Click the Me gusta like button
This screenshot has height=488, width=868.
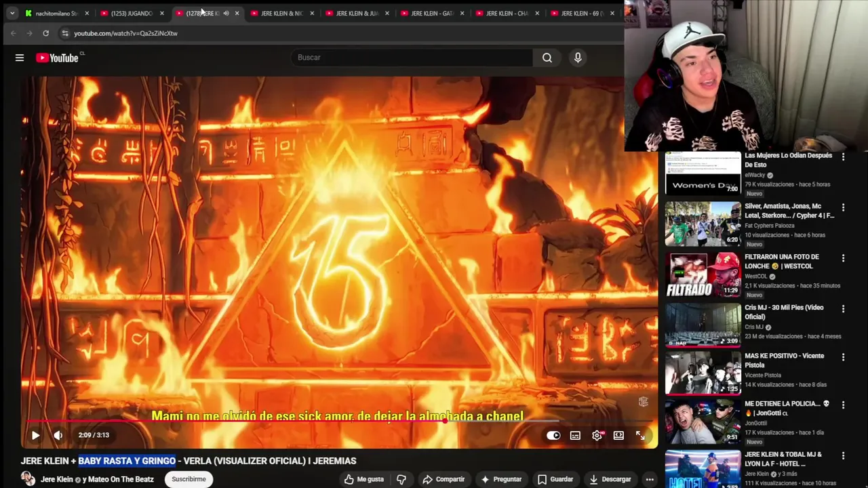coord(364,479)
